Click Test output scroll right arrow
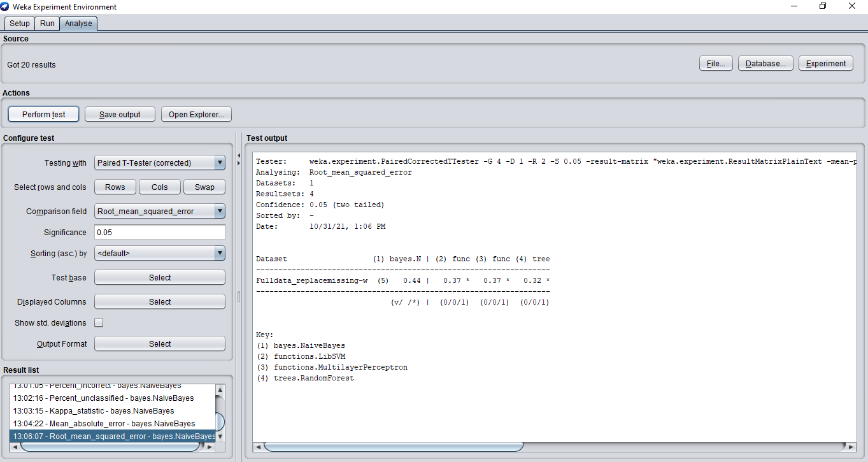This screenshot has height=462, width=868. point(851,447)
